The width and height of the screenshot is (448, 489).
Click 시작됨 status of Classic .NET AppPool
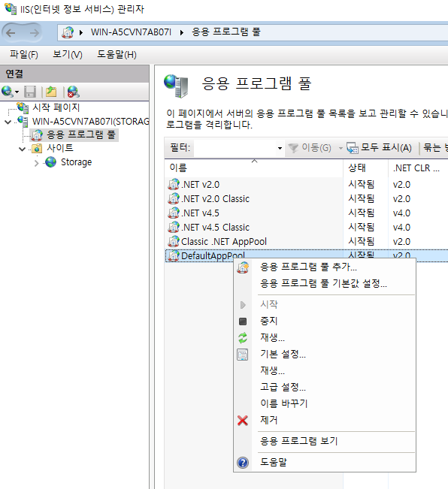click(362, 241)
